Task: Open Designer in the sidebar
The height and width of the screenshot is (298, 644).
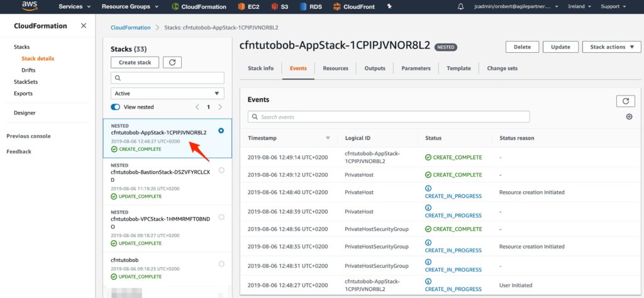Action: (x=25, y=113)
